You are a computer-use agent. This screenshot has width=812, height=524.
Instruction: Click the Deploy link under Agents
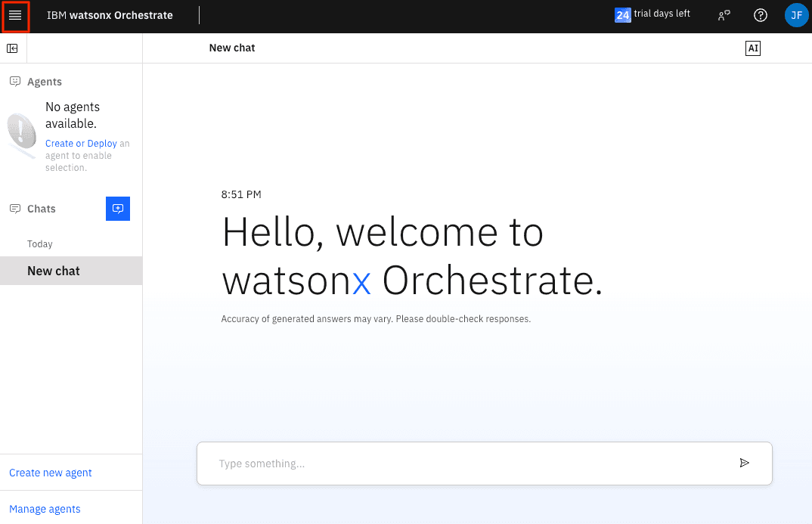pyautogui.click(x=102, y=144)
